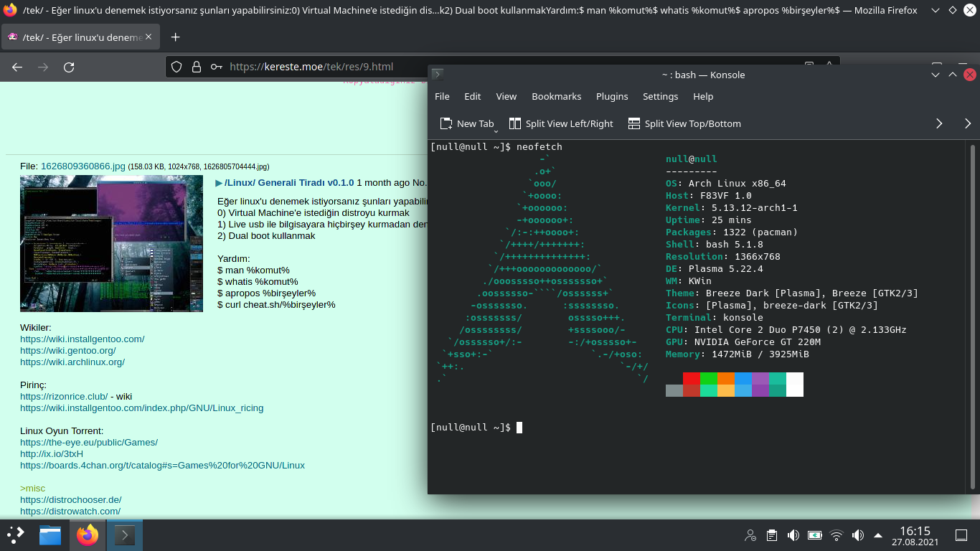Open the KDE application launcher
This screenshot has height=551, width=980.
[x=15, y=534]
